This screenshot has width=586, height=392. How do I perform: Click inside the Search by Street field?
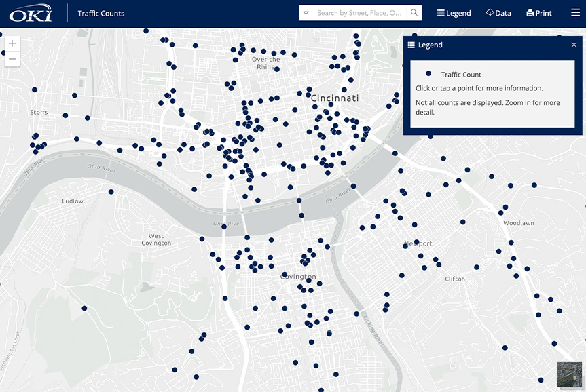pyautogui.click(x=360, y=12)
